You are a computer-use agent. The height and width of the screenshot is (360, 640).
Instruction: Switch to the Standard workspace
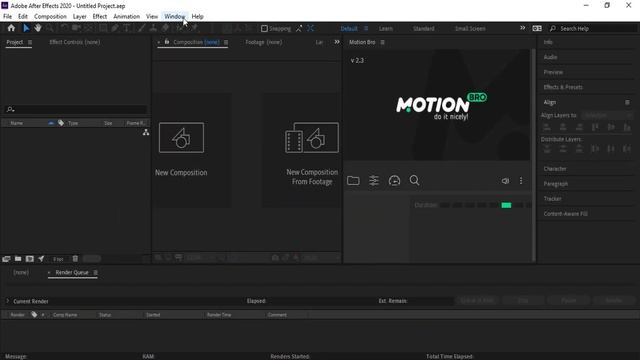[424, 29]
